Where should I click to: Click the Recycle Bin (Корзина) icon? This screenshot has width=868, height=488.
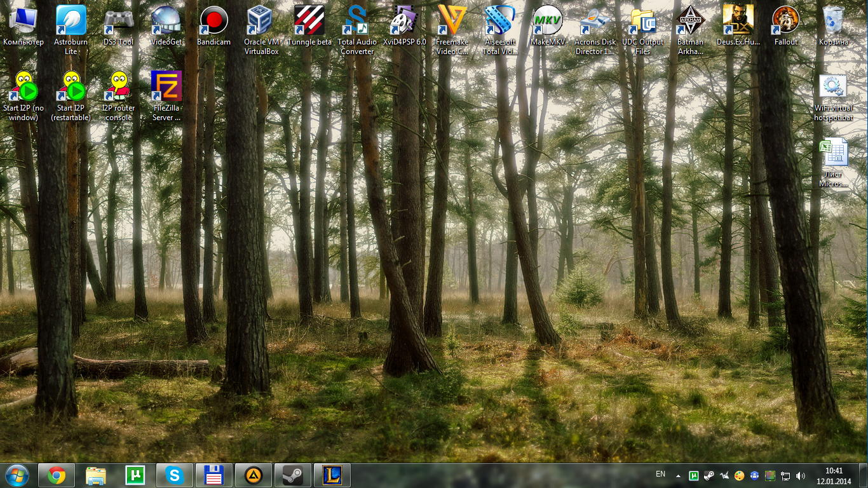pyautogui.click(x=833, y=21)
